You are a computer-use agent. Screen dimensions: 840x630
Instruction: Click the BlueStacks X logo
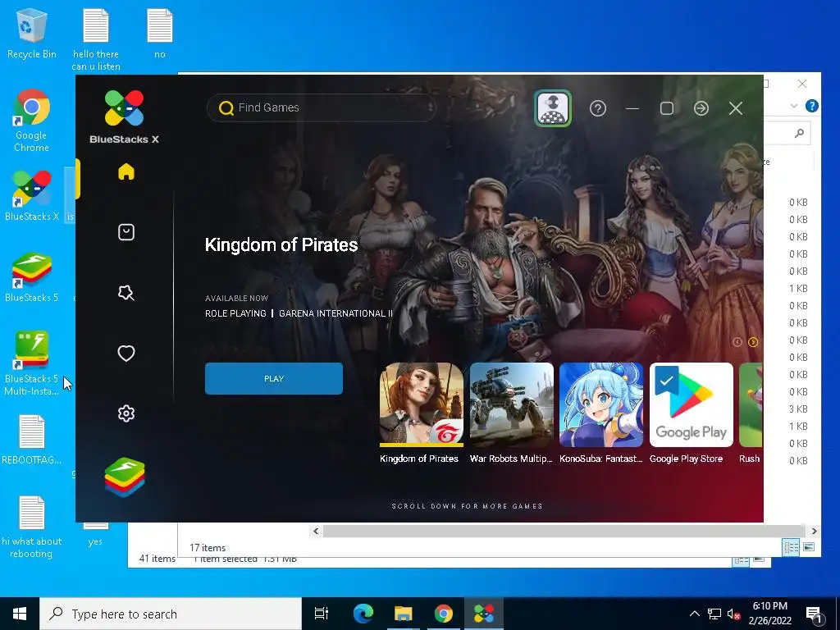point(125,116)
